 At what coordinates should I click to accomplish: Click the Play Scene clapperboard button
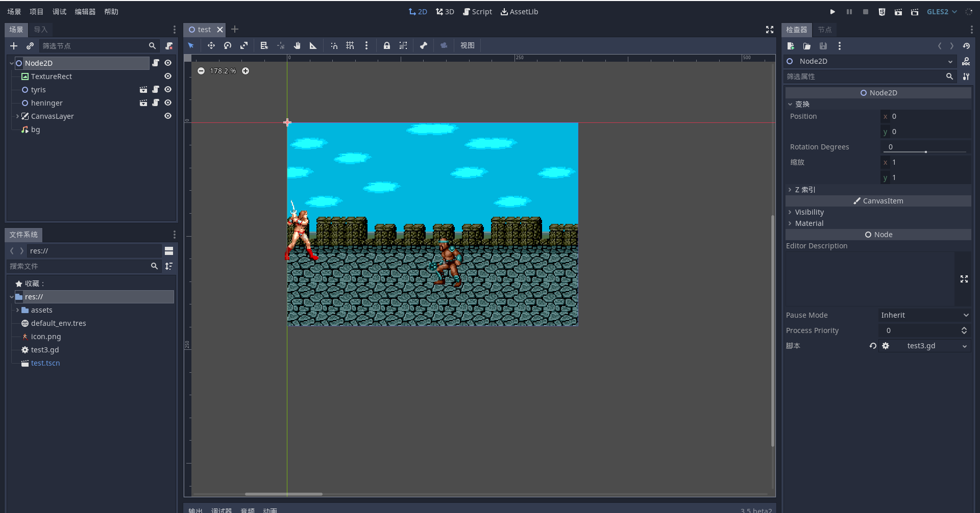tap(898, 12)
